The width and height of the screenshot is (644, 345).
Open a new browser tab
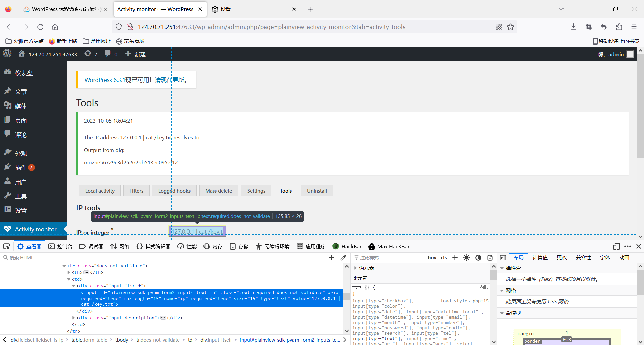point(310,9)
